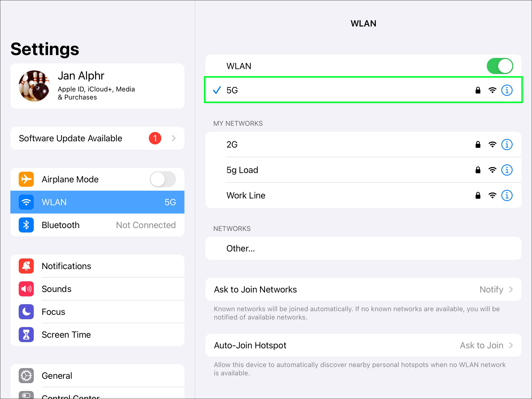Select the 2G network name
The width and height of the screenshot is (532, 399).
232,145
